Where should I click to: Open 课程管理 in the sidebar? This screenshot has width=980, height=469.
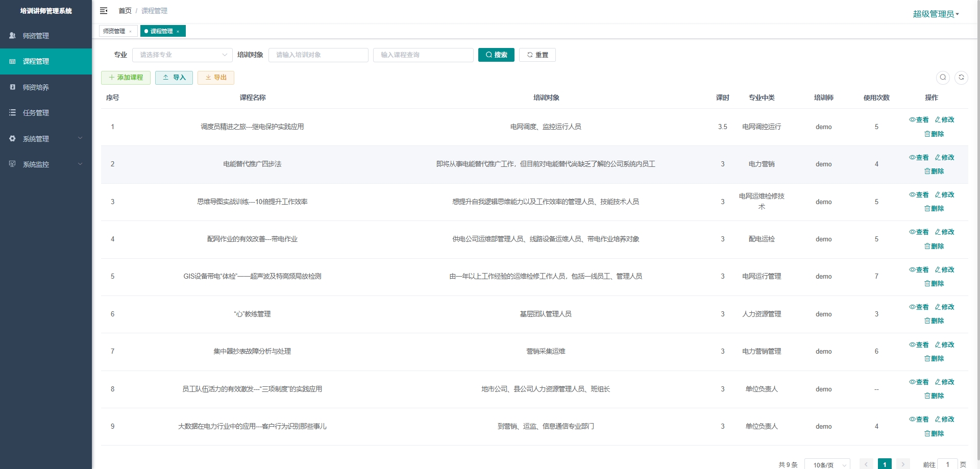pyautogui.click(x=46, y=61)
